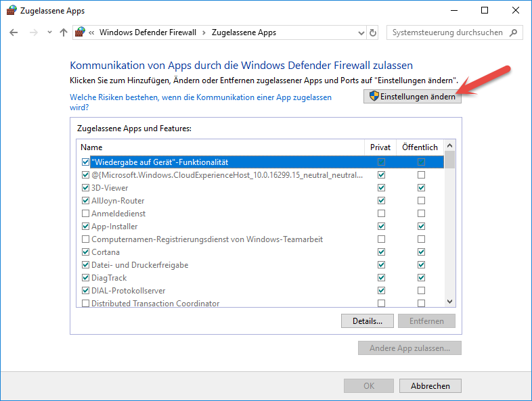
Task: Enable the Anmeldedienst checkbox
Action: click(85, 214)
